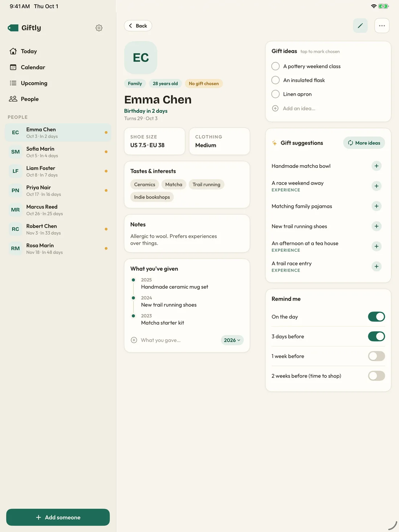
Task: Enable 2 weeks before reminder
Action: click(377, 376)
